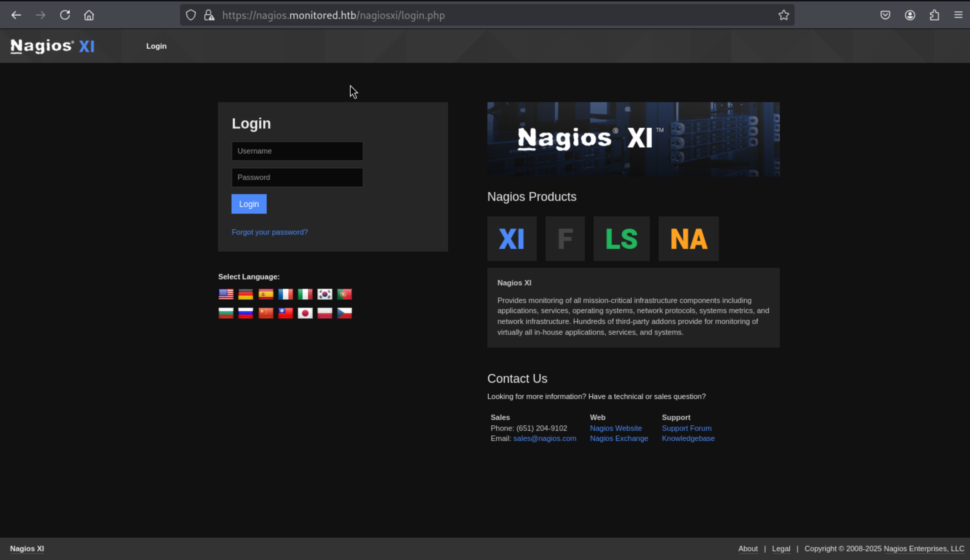Open the browser hamburger menu

tap(958, 15)
